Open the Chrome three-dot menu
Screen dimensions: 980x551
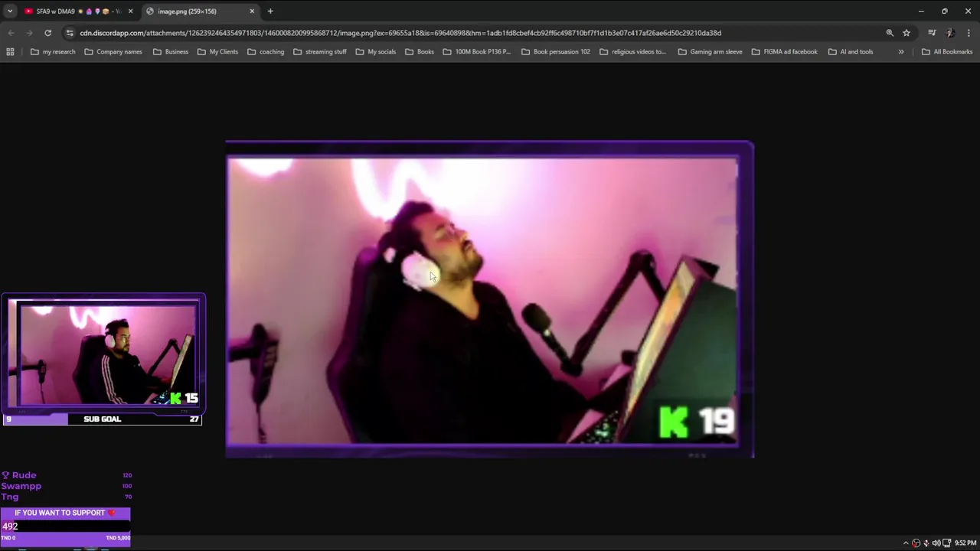click(x=969, y=33)
